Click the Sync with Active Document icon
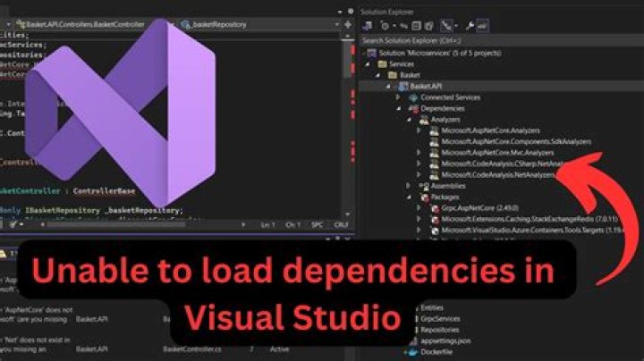 point(404,26)
